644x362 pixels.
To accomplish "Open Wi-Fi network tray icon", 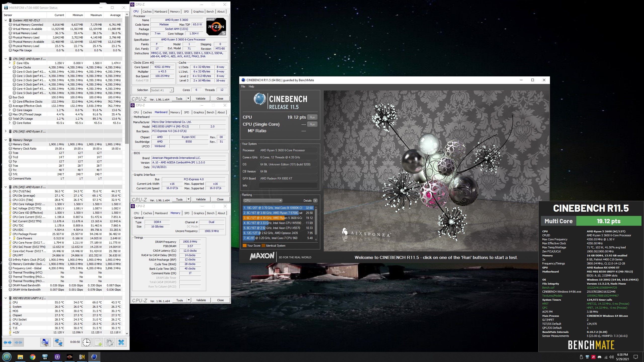I will (x=606, y=357).
